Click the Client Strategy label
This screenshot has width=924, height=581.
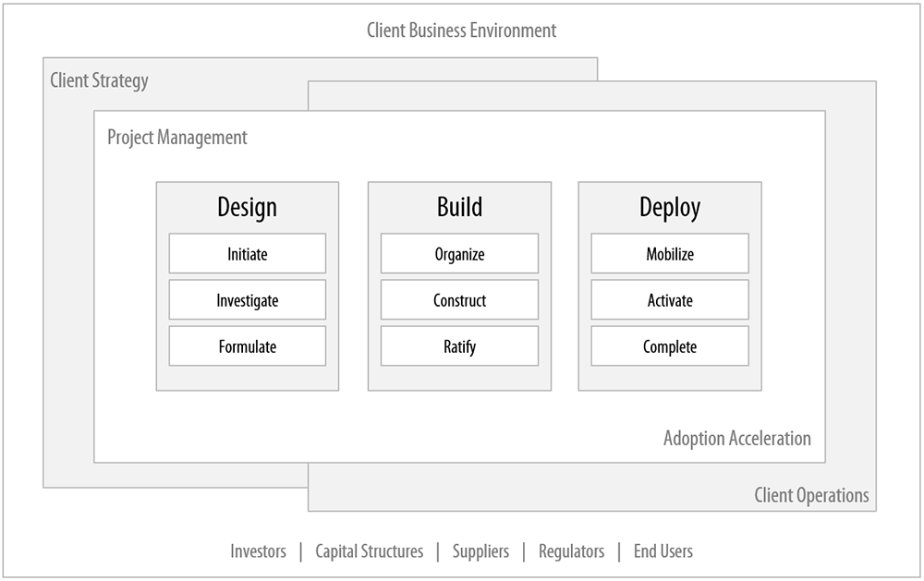(x=99, y=81)
